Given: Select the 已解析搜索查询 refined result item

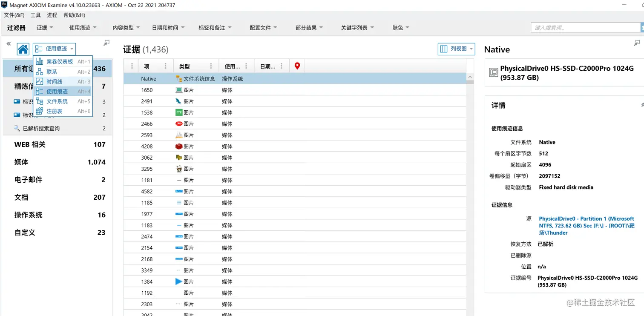Looking at the screenshot, I should [x=57, y=128].
